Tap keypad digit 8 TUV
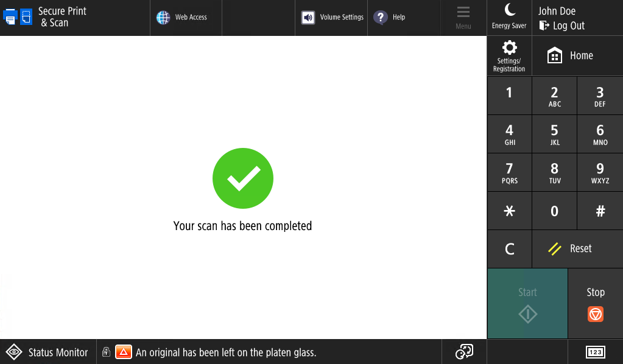The height and width of the screenshot is (364, 623). (x=554, y=173)
